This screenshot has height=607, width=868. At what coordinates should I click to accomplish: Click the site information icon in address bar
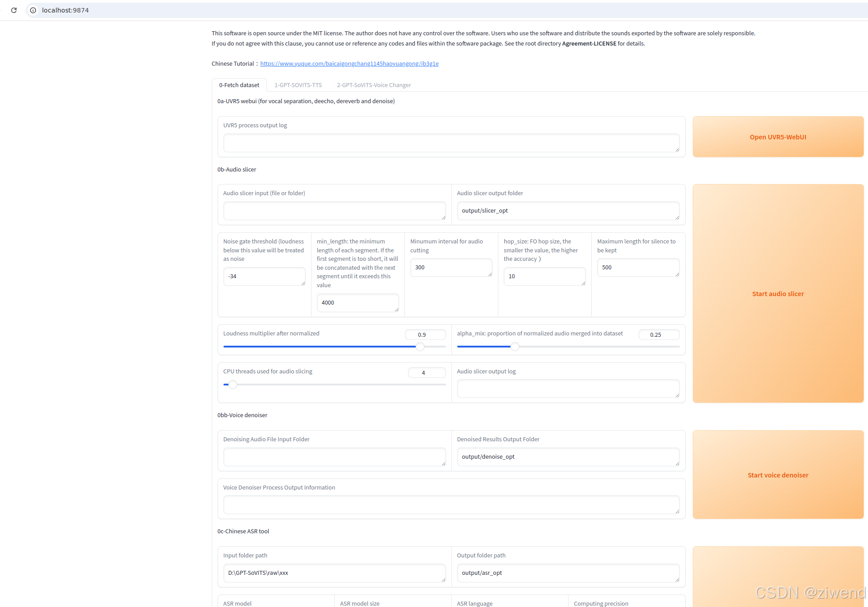(33, 10)
